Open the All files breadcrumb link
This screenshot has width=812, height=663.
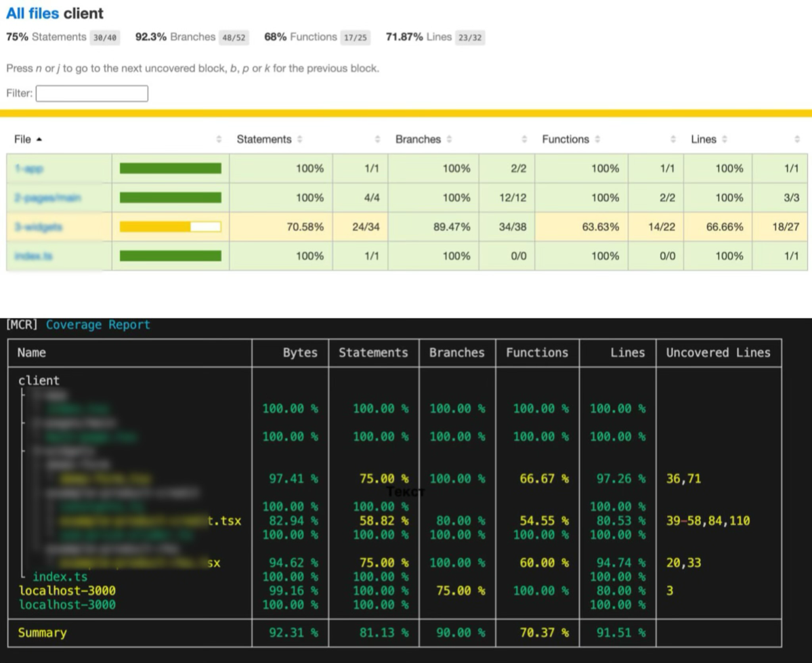pyautogui.click(x=33, y=13)
